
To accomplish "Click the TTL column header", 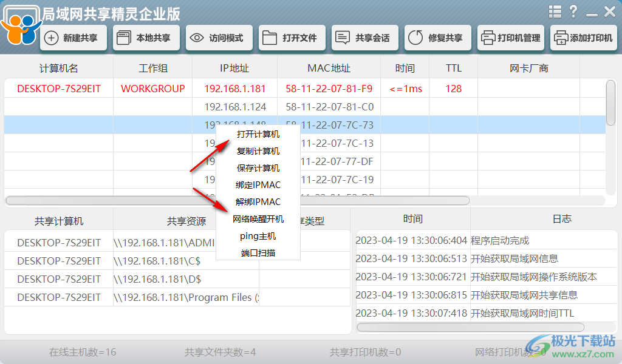I will point(453,69).
